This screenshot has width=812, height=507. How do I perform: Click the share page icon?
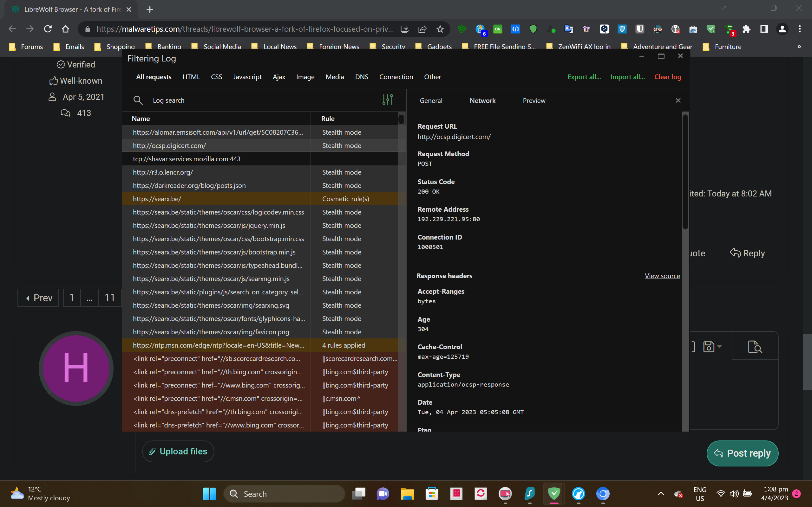click(422, 29)
